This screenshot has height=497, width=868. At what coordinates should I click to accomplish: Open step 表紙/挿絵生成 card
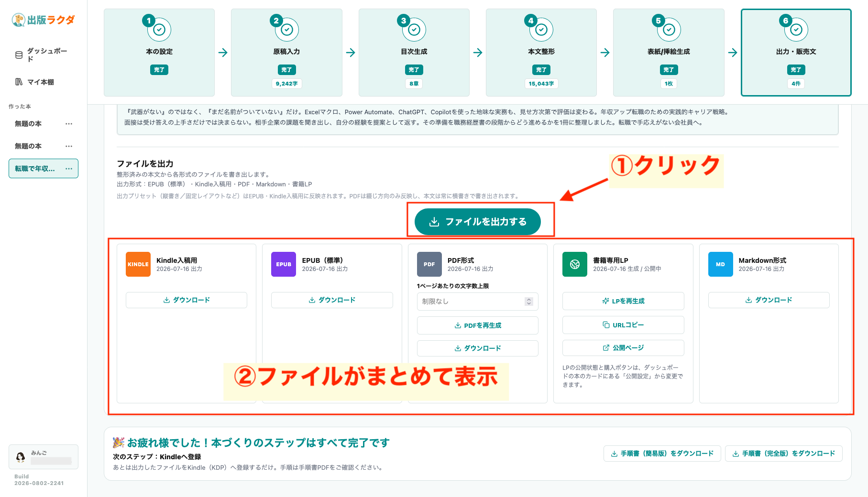point(669,53)
